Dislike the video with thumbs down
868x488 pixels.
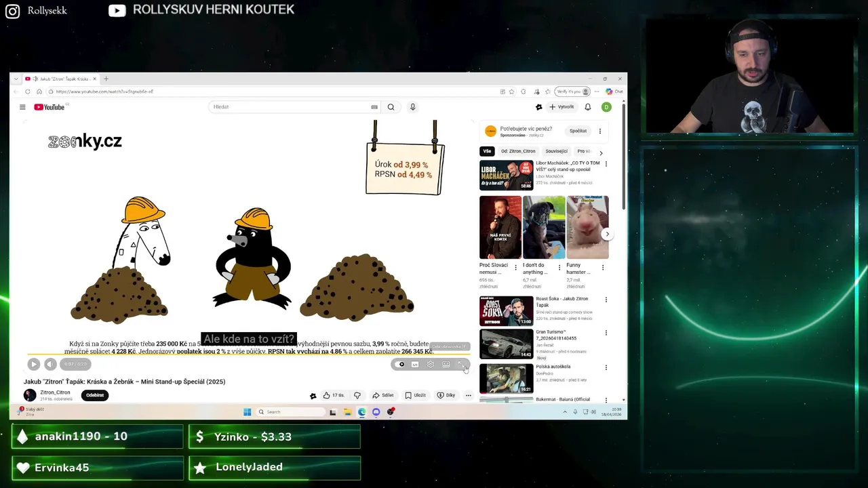pos(357,395)
